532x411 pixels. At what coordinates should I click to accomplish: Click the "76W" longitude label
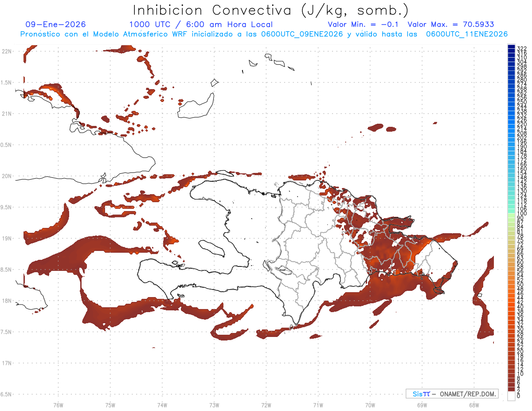point(58,405)
